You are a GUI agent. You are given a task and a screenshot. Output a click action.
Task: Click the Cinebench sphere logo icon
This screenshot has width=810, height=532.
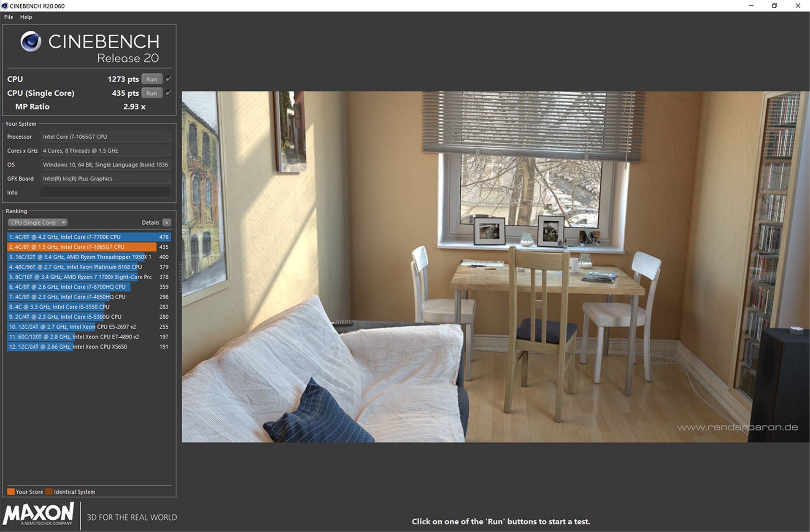click(31, 41)
